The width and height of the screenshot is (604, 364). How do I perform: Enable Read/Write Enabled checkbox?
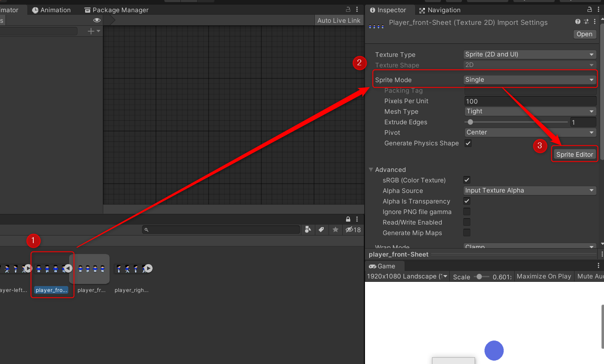click(x=467, y=222)
